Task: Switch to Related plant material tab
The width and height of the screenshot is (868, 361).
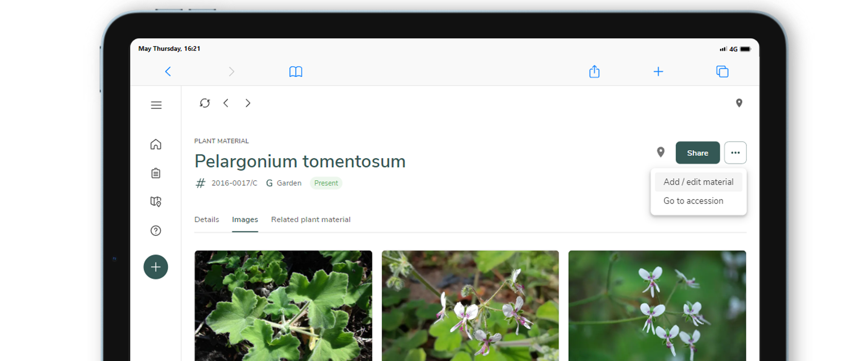Action: tap(311, 220)
